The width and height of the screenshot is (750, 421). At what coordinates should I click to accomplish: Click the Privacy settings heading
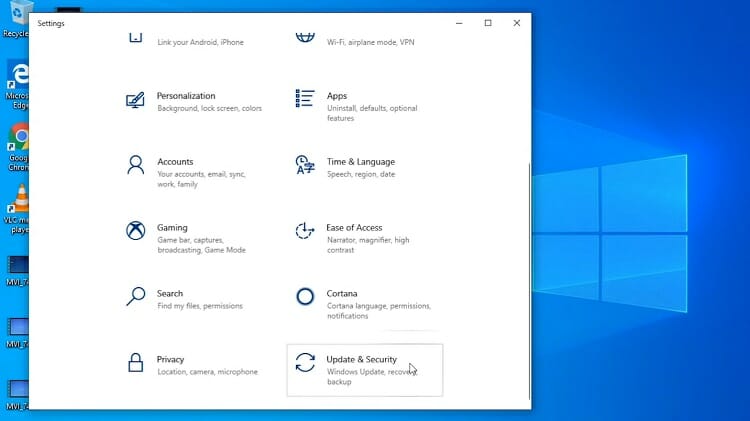[x=170, y=359]
